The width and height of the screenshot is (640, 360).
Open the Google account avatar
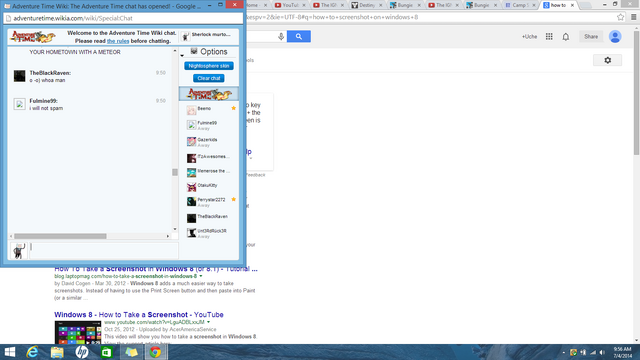tap(615, 36)
